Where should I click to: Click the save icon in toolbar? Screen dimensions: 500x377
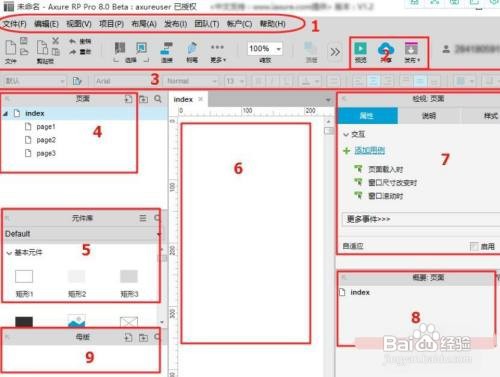click(x=24, y=41)
